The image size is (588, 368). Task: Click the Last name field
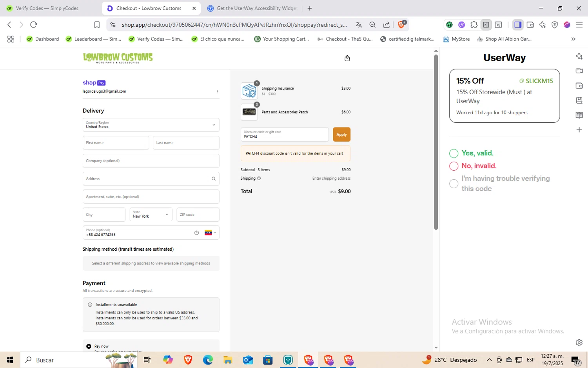186,143
